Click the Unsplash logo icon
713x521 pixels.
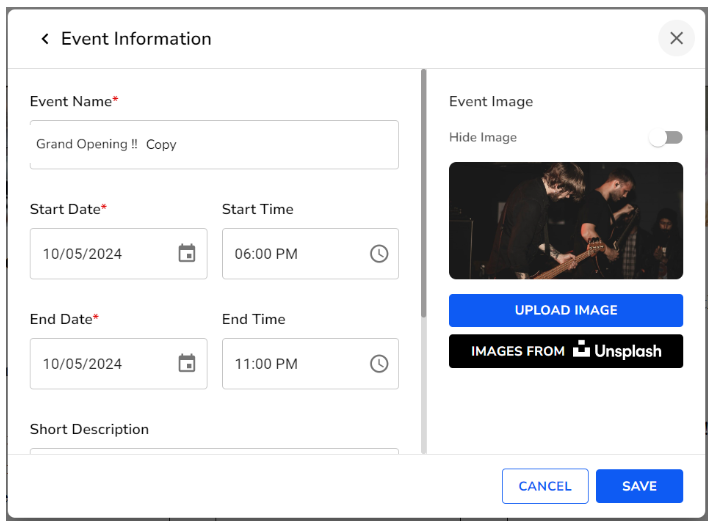click(582, 351)
